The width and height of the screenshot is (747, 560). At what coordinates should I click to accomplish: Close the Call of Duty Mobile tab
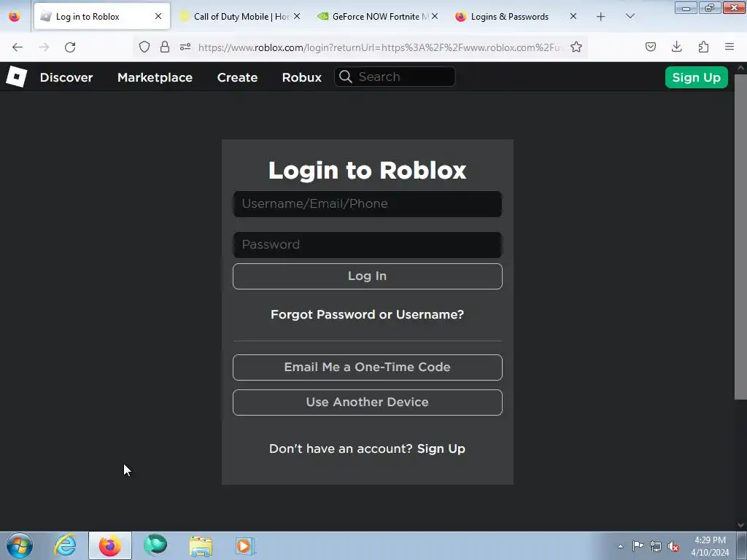297,16
